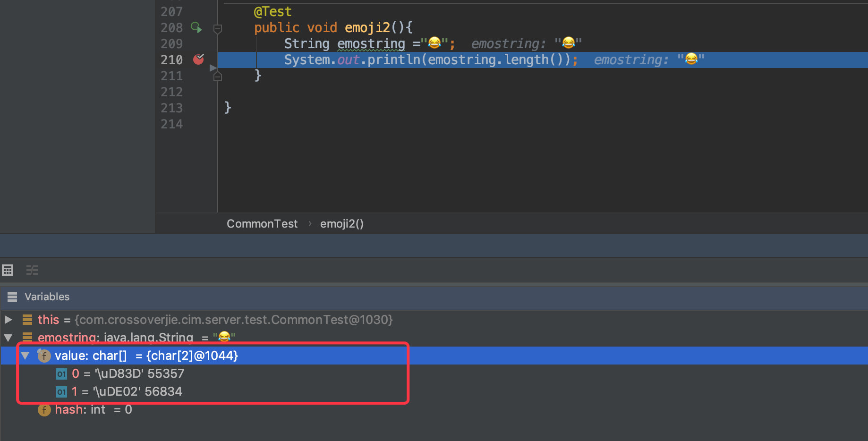Select the 'this' CommonTest@1030 variable row
The height and width of the screenshot is (441, 868).
434,320
